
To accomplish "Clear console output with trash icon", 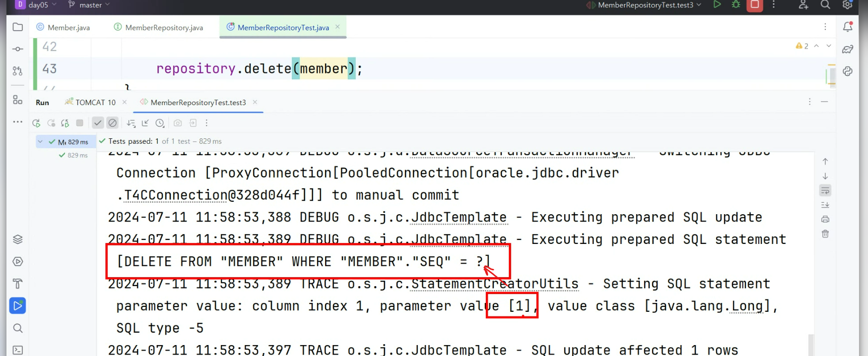I will (x=825, y=234).
